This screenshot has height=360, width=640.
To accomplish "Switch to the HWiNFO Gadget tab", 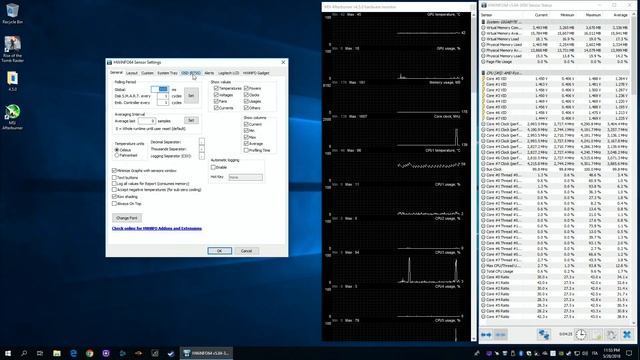I will [256, 73].
